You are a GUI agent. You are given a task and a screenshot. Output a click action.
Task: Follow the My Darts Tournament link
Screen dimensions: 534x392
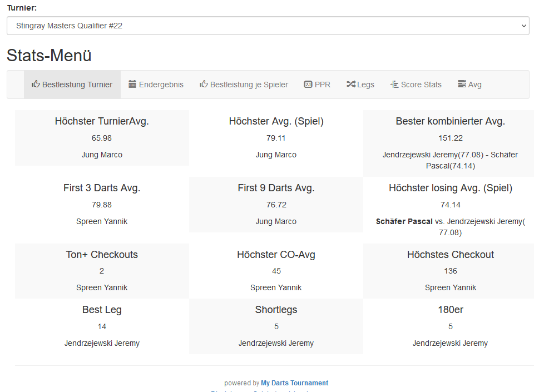[x=294, y=383]
